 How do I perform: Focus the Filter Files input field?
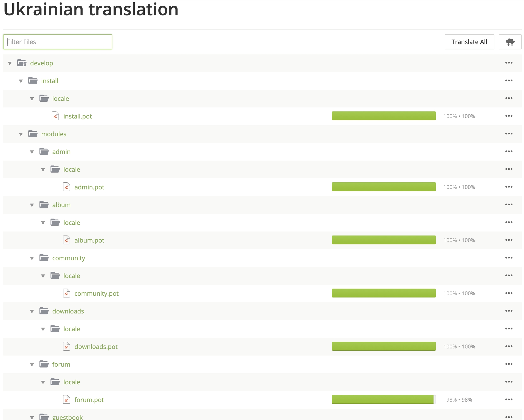tap(58, 42)
